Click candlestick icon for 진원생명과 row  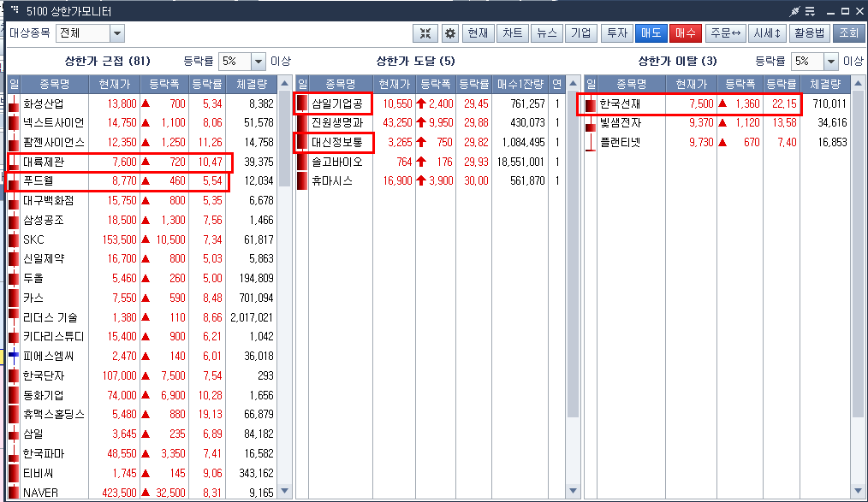[x=302, y=123]
